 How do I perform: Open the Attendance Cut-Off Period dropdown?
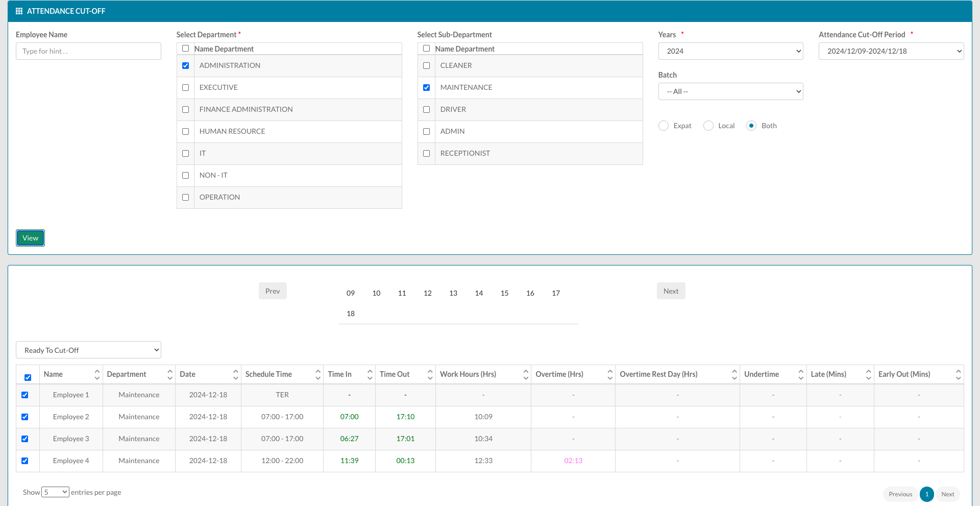pyautogui.click(x=891, y=51)
